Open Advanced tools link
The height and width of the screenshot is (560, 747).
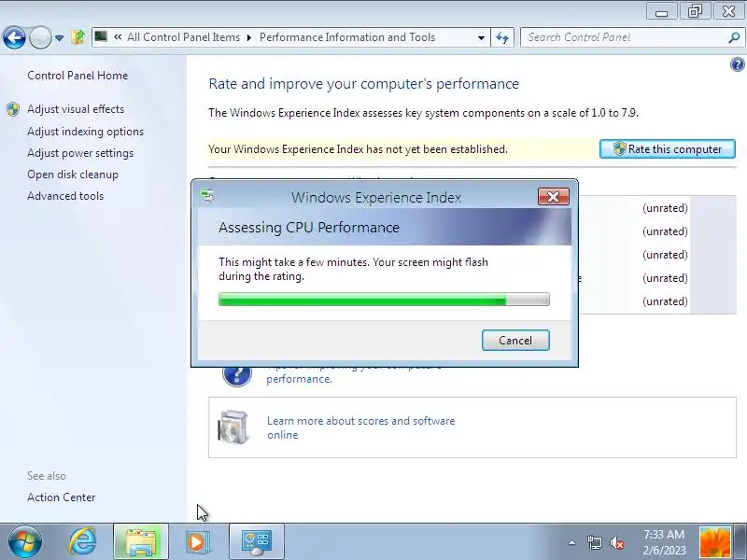(x=65, y=196)
